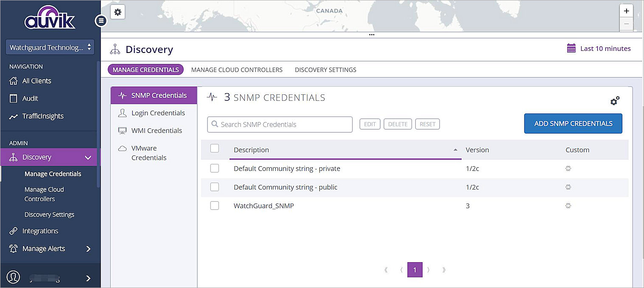644x288 pixels.
Task: Open the Discovery Settings tab
Action: pos(325,70)
